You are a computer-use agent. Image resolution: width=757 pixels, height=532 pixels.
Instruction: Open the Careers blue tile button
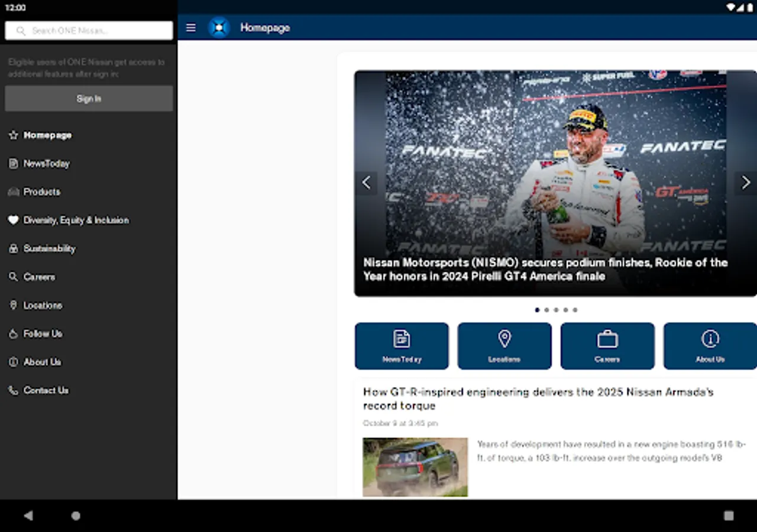click(607, 346)
